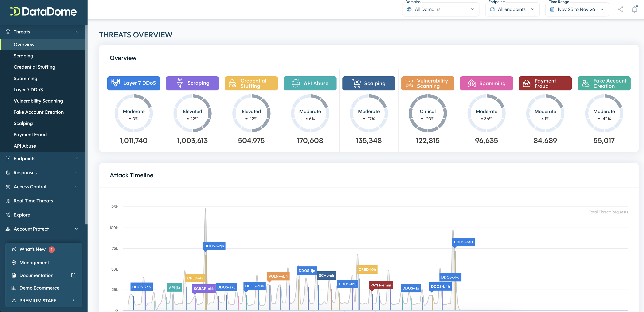644x312 pixels.
Task: Open Documentation in a new window
Action: [x=73, y=275]
